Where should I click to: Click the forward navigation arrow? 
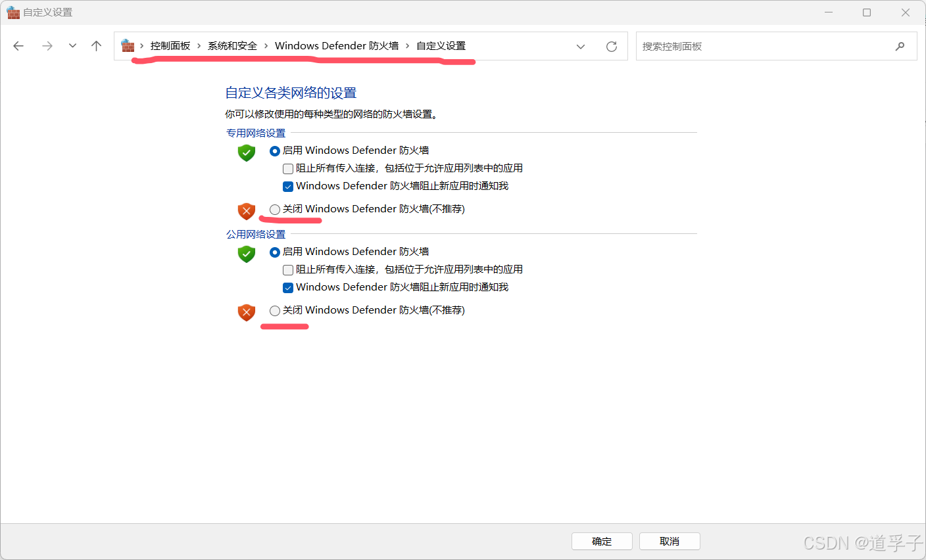coord(47,46)
